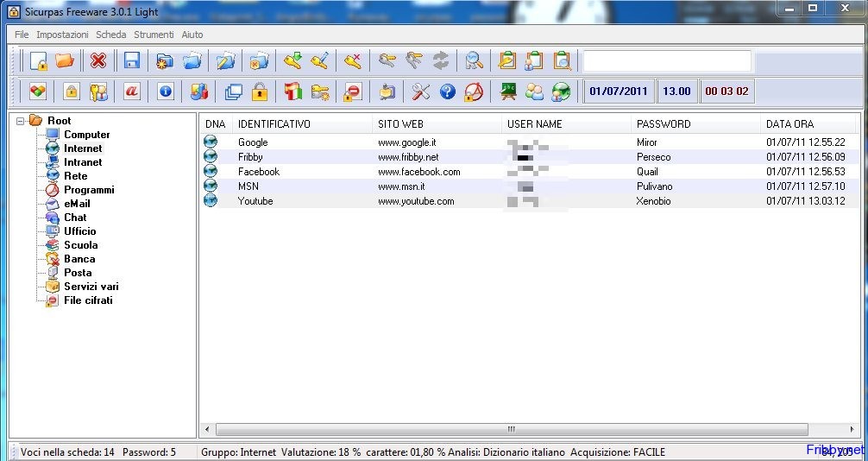The image size is (868, 461).
Task: Click the PASSWORD column header
Action: pos(695,124)
